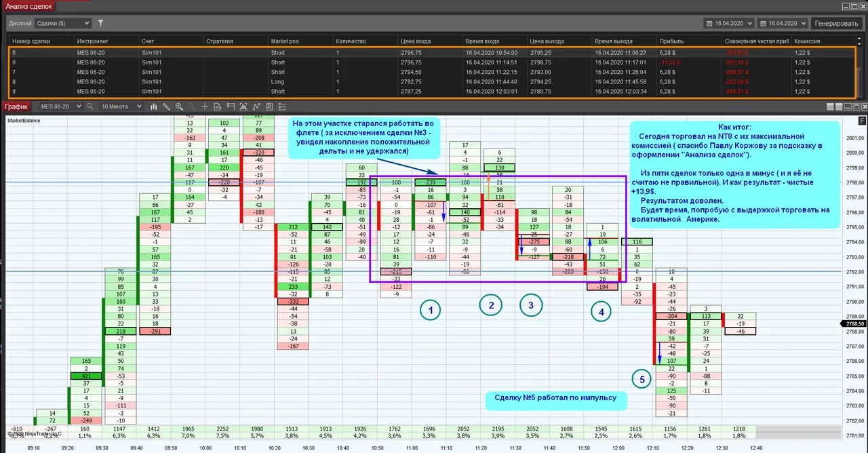
Task: Switch to Анализ сделок tab
Action: [x=28, y=6]
